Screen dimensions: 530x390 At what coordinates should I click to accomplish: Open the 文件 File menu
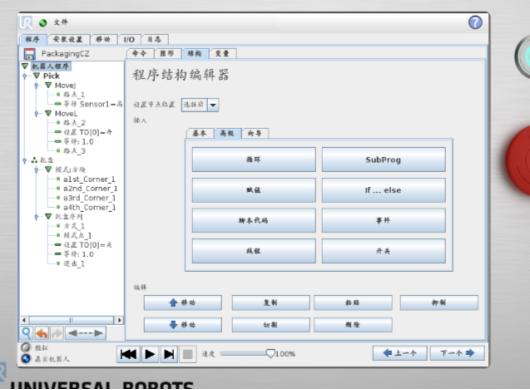click(x=61, y=22)
